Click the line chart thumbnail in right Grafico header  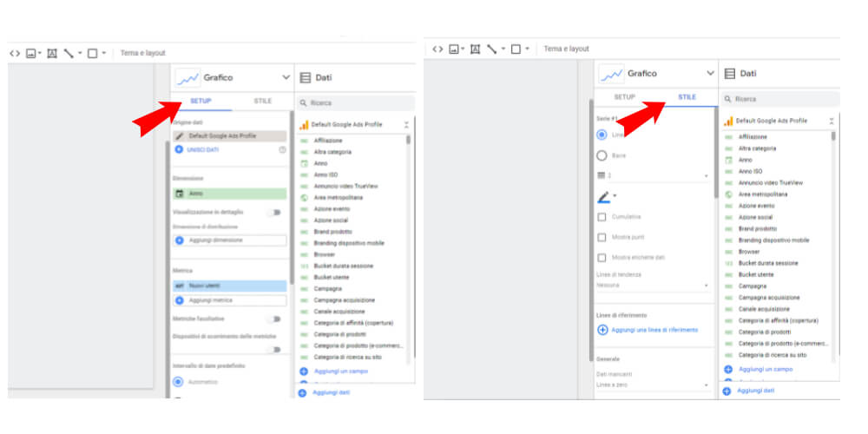(x=611, y=74)
